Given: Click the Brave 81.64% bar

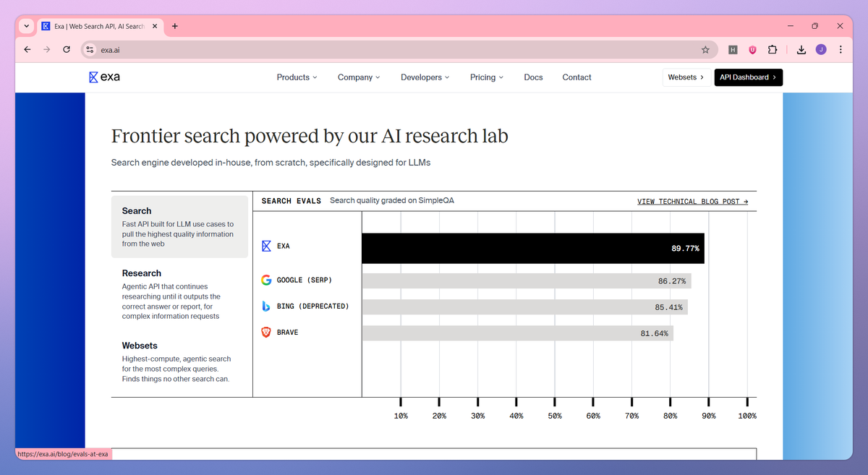Looking at the screenshot, I should pos(518,333).
